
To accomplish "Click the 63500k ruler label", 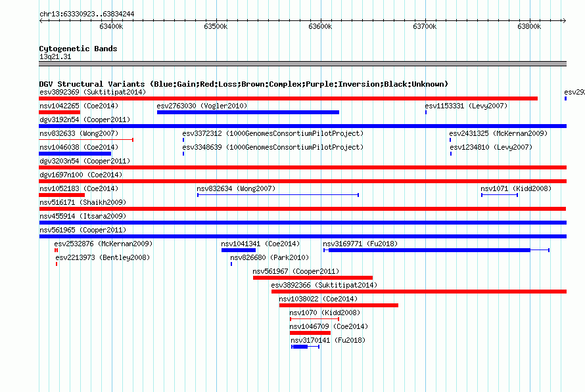I will (216, 26).
